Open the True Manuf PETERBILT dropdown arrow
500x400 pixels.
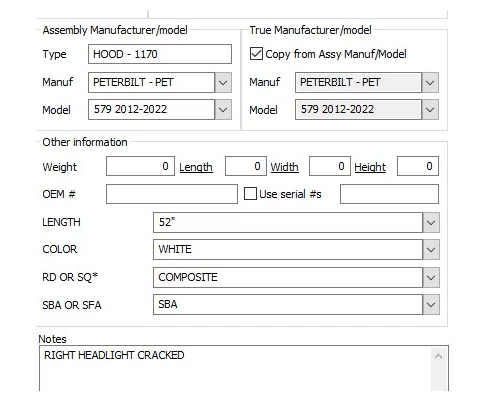pyautogui.click(x=430, y=82)
